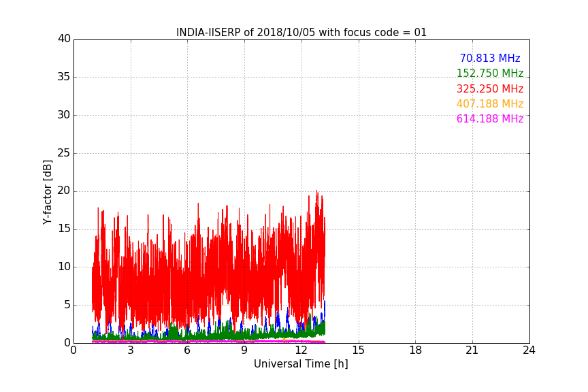
Task: Click the y-axis tick value 20
Action: [64, 191]
